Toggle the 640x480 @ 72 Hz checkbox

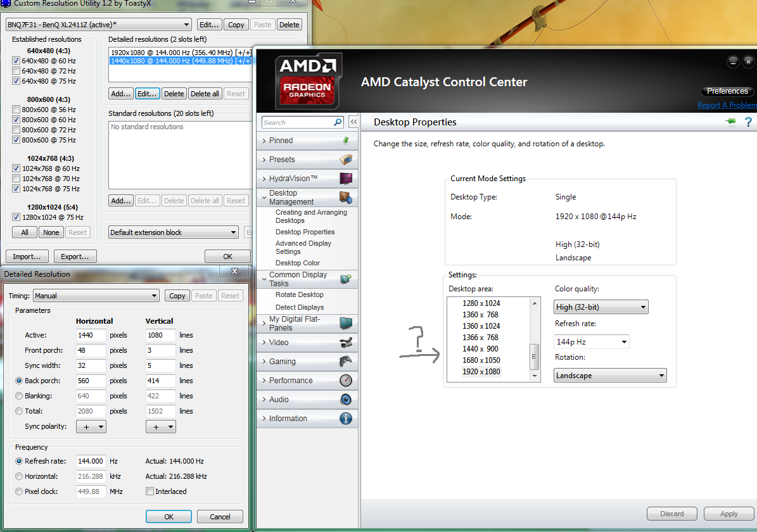pyautogui.click(x=16, y=71)
